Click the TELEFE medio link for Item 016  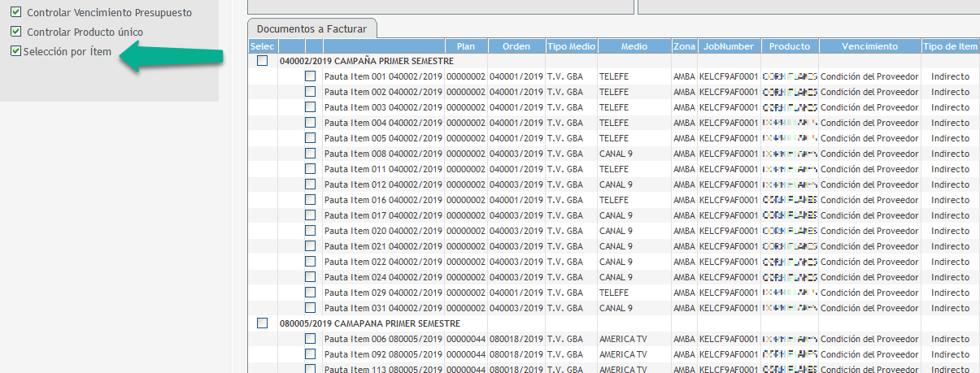click(x=614, y=200)
